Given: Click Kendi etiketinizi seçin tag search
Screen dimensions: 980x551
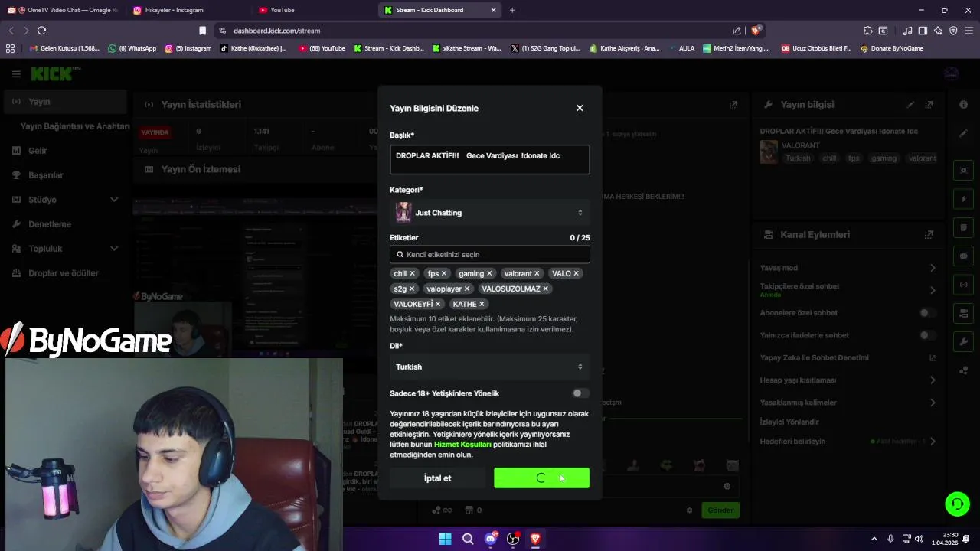Looking at the screenshot, I should pos(490,254).
